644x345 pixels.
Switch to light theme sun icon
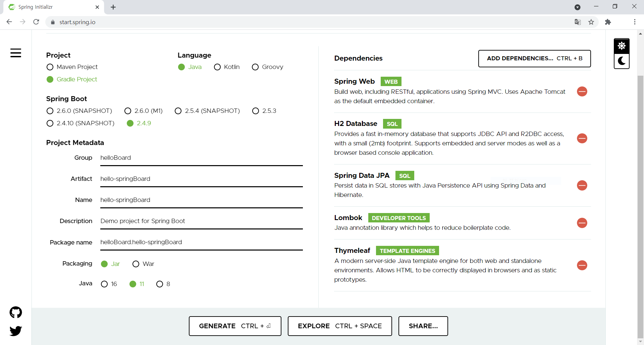622,46
